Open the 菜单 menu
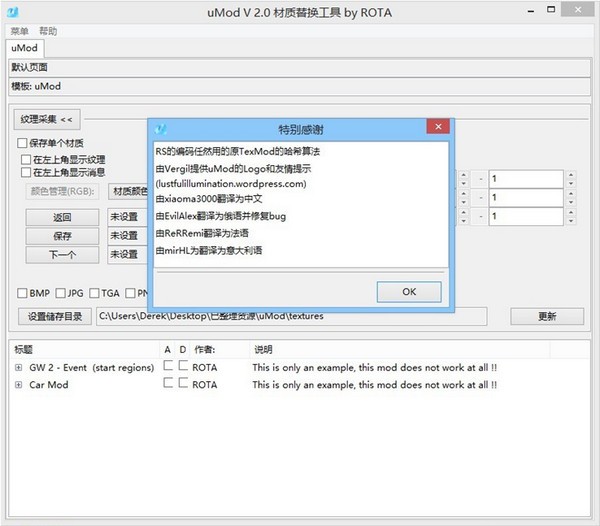 tap(20, 31)
